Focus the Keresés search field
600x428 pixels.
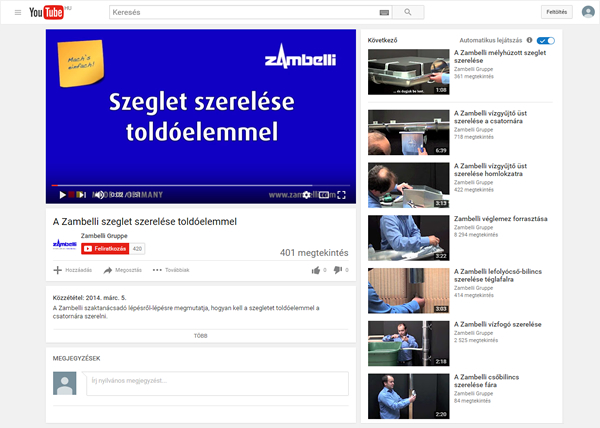tap(245, 12)
